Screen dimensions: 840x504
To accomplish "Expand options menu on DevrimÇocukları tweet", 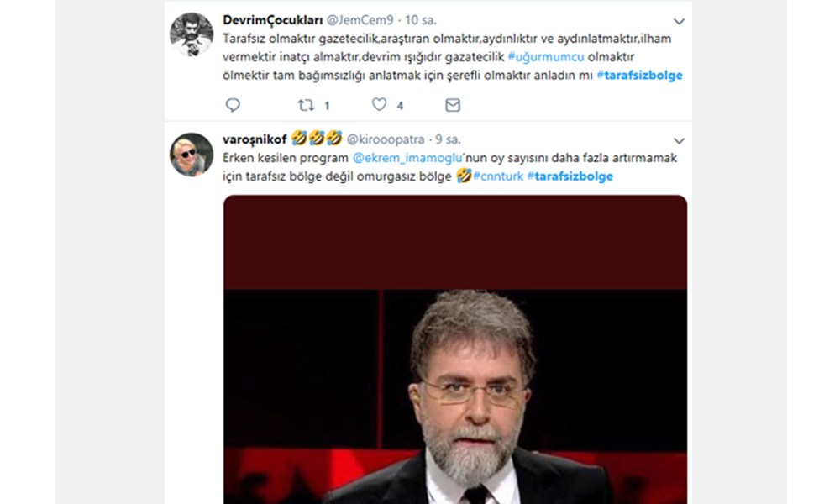I will coord(679,21).
